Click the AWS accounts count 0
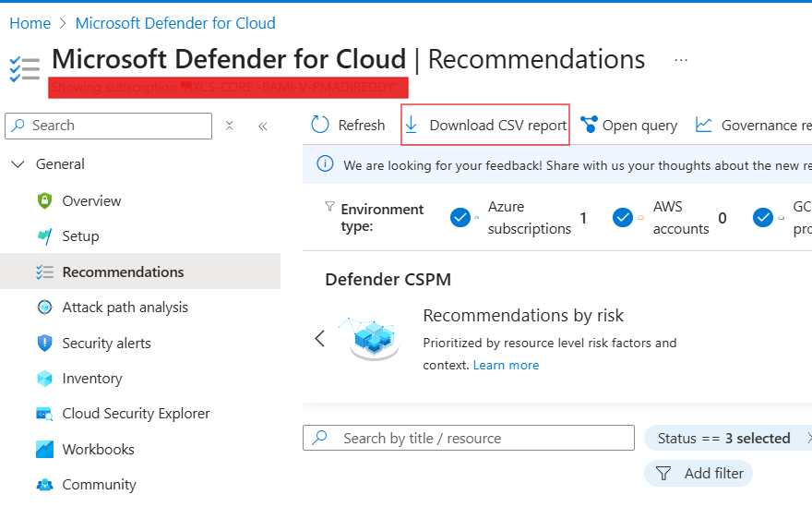 722,218
